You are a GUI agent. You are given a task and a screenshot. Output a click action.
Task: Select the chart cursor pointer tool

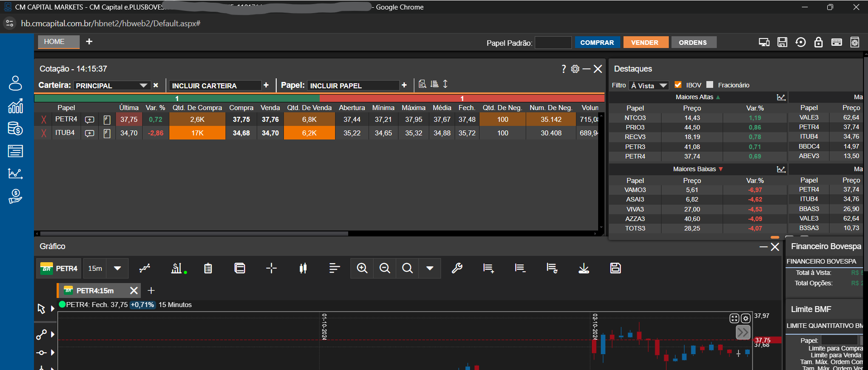41,308
